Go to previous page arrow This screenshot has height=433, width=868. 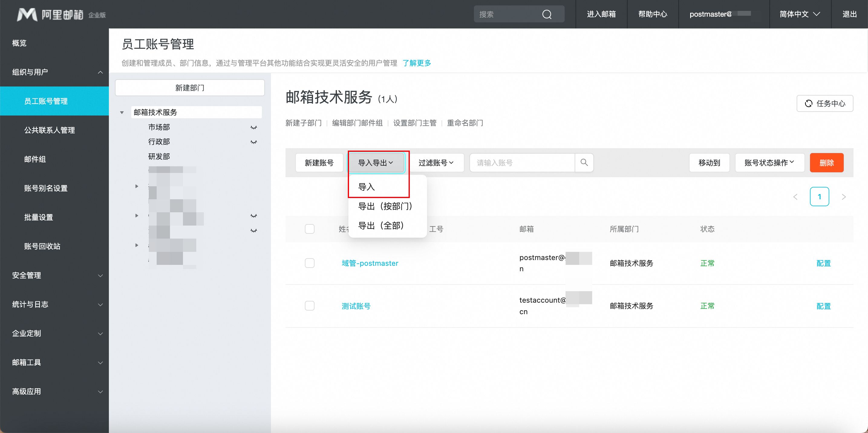(x=795, y=197)
